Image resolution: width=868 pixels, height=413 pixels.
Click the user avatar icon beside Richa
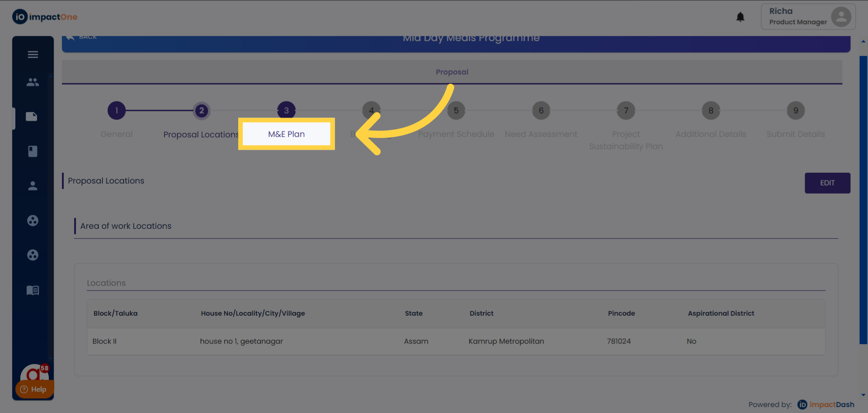(841, 17)
